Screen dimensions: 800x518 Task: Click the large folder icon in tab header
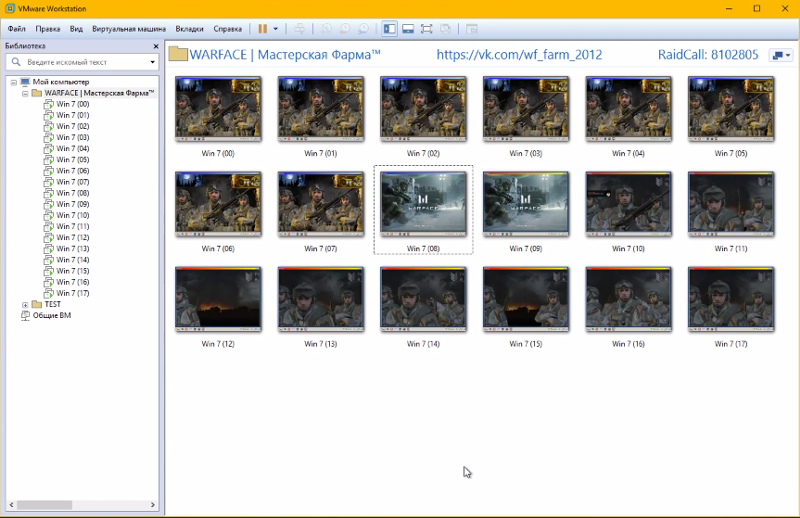(178, 54)
